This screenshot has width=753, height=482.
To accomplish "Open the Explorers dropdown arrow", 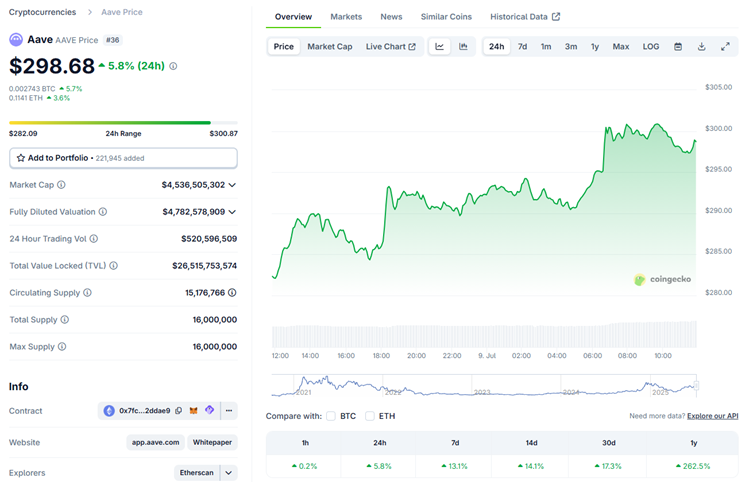I will [229, 472].
